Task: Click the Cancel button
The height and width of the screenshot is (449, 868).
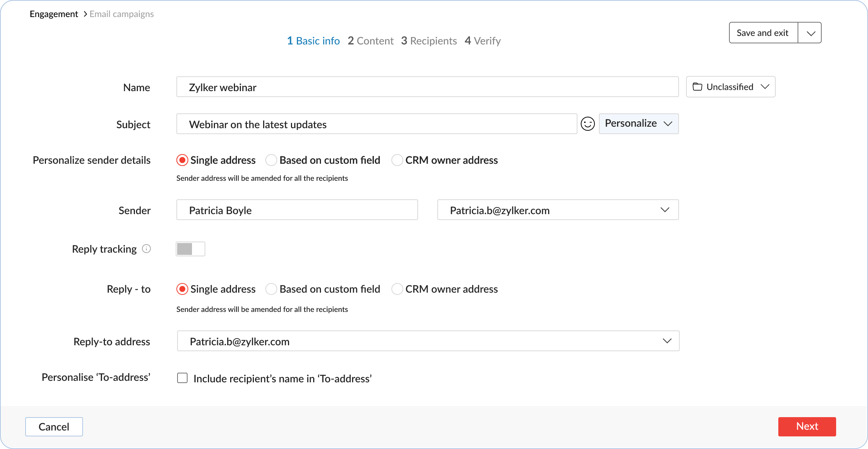Action: [54, 427]
